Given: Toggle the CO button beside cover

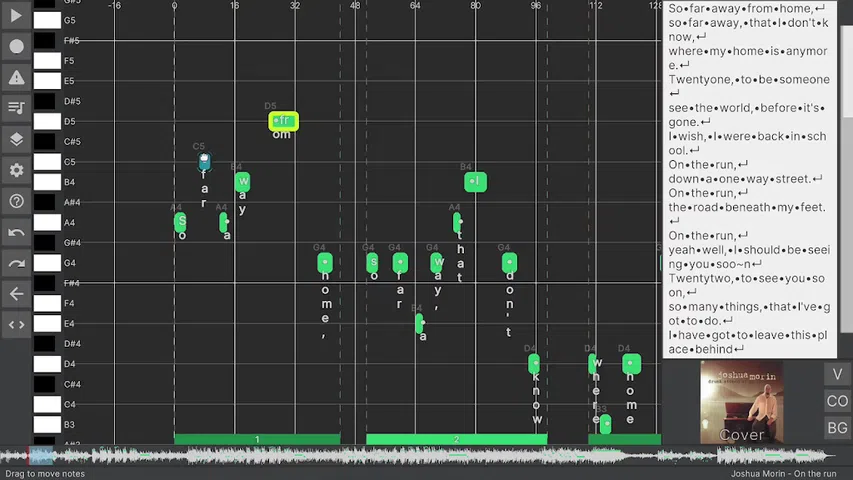Looking at the screenshot, I should pyautogui.click(x=837, y=401).
